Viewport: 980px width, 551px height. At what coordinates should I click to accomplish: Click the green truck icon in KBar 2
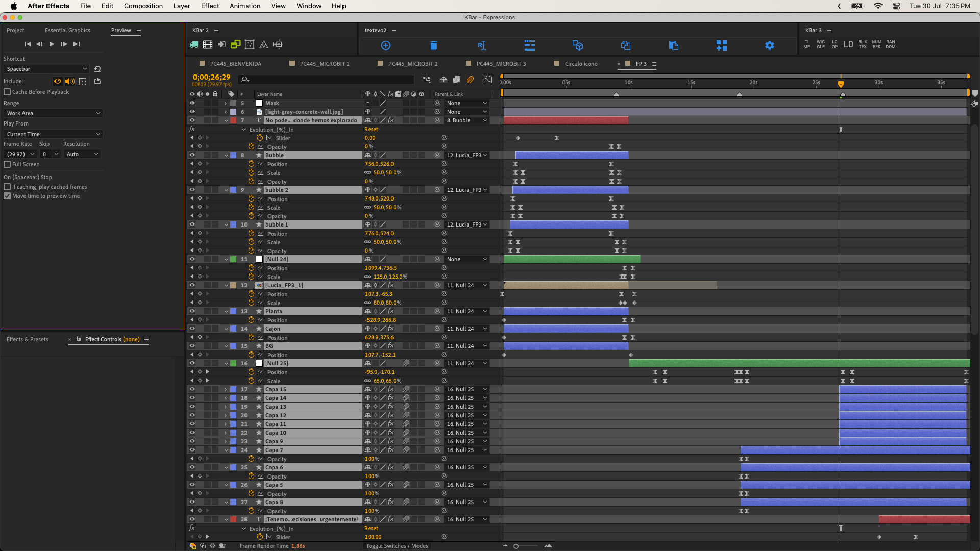194,45
